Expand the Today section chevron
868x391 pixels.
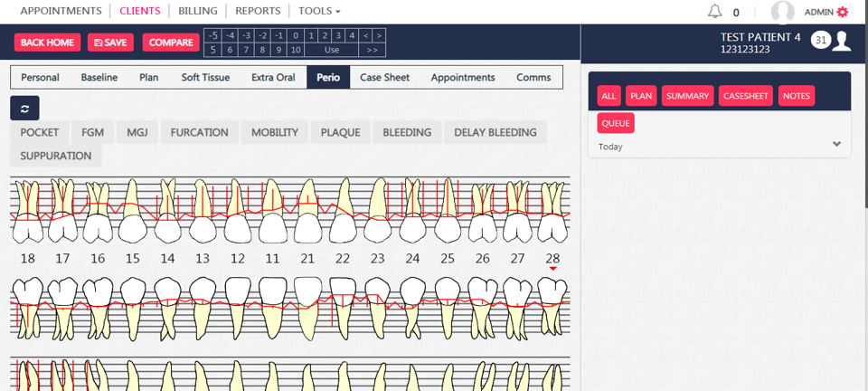pyautogui.click(x=836, y=145)
